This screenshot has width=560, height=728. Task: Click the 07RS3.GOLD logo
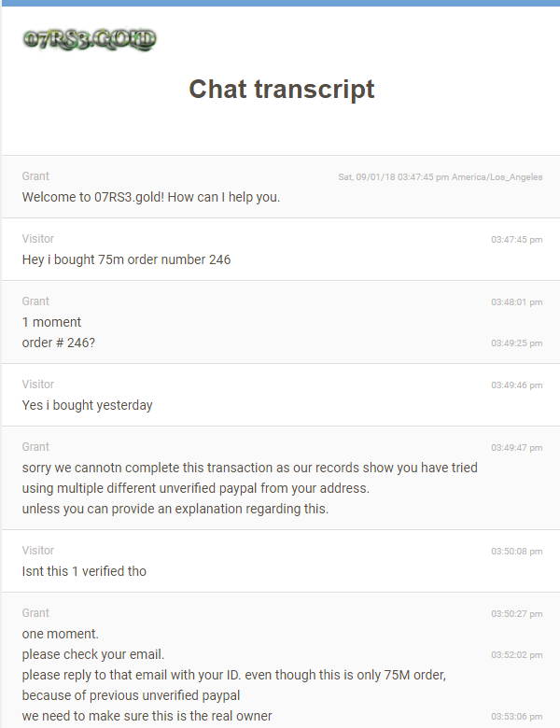[90, 39]
